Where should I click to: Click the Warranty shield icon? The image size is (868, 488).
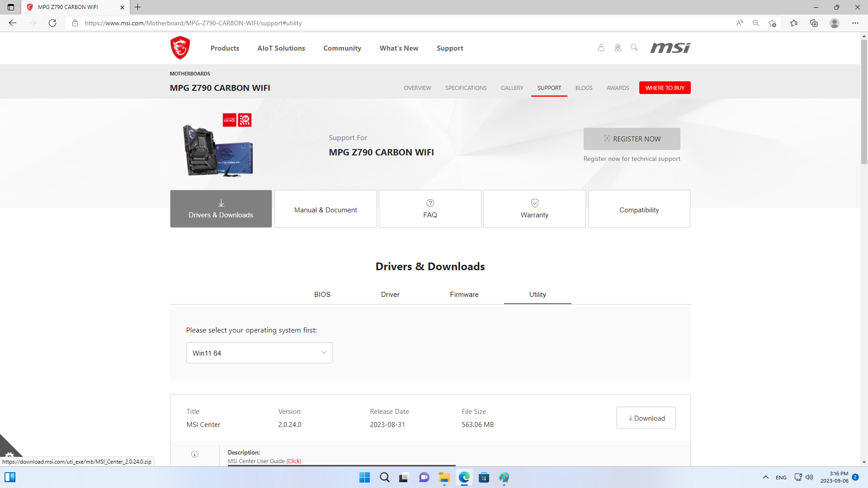click(534, 203)
